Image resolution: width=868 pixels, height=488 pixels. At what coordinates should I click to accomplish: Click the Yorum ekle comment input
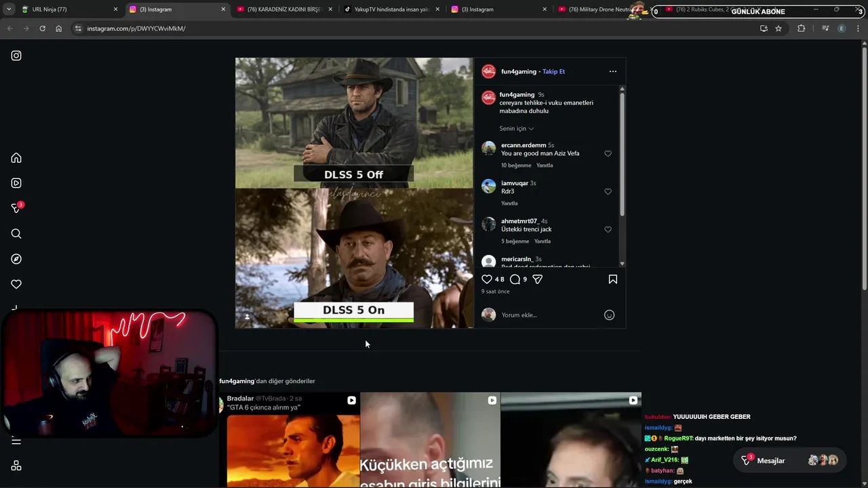(x=549, y=315)
